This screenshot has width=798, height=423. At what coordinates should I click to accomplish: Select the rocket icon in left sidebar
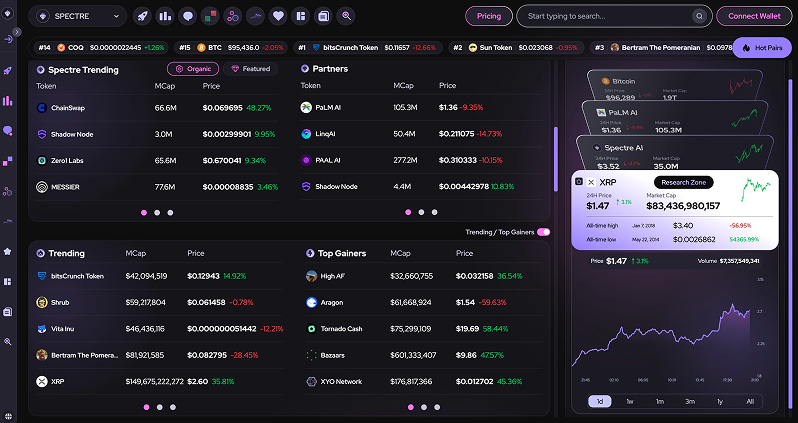point(8,71)
